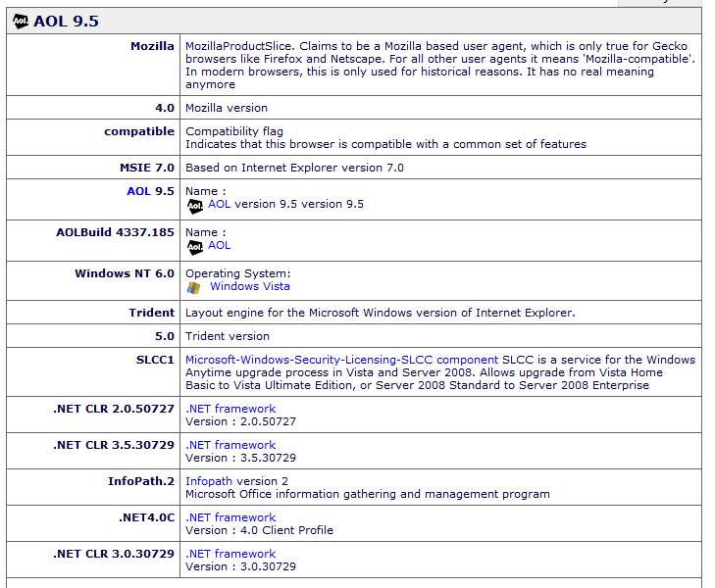Click AOL icon in AOLBuild row
The height and width of the screenshot is (588, 715).
[195, 247]
